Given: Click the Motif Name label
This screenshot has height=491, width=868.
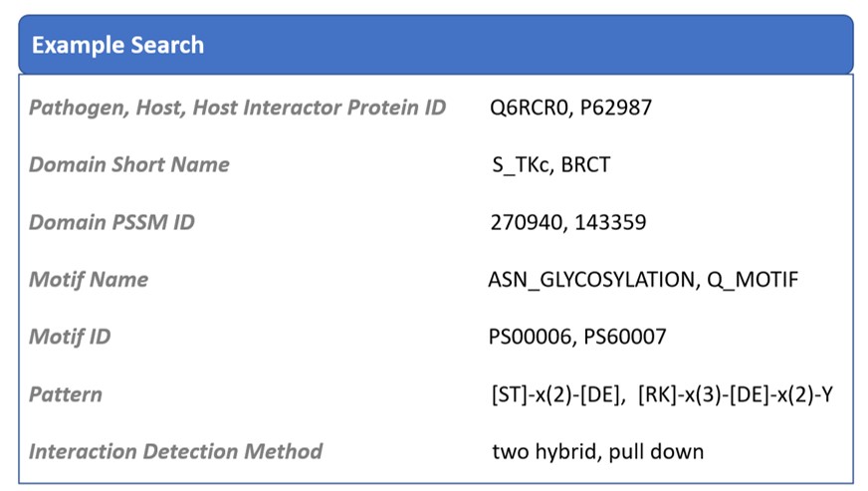Looking at the screenshot, I should click(x=89, y=280).
